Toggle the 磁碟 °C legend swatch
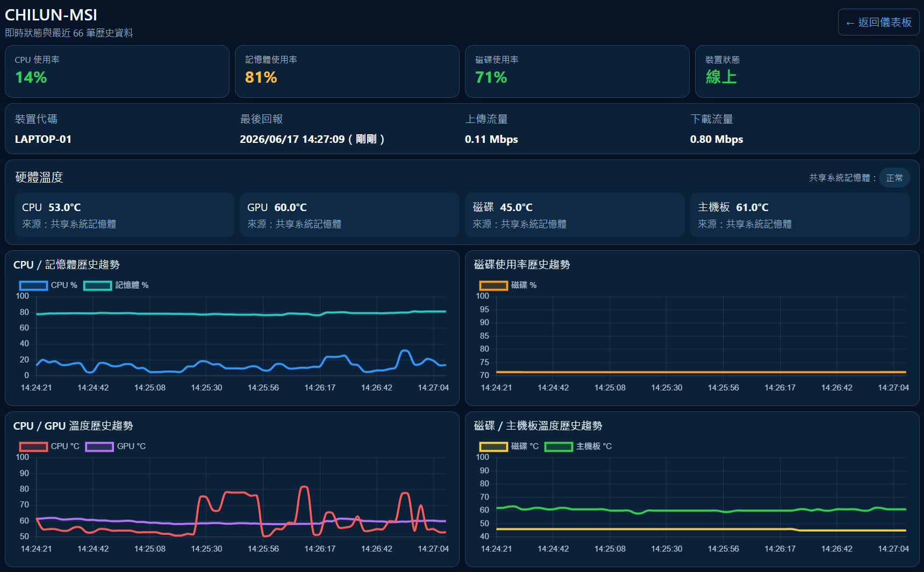Image resolution: width=924 pixels, height=572 pixels. [x=493, y=446]
